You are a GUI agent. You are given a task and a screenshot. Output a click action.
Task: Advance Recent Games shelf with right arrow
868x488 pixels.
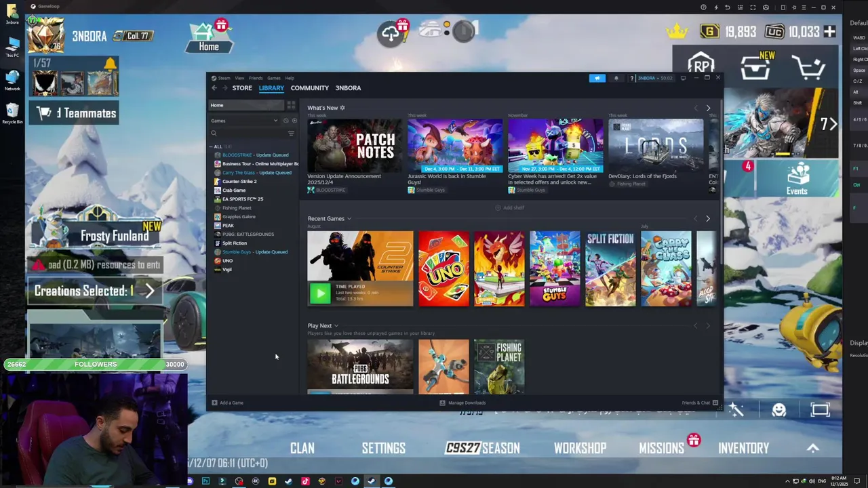[708, 218]
